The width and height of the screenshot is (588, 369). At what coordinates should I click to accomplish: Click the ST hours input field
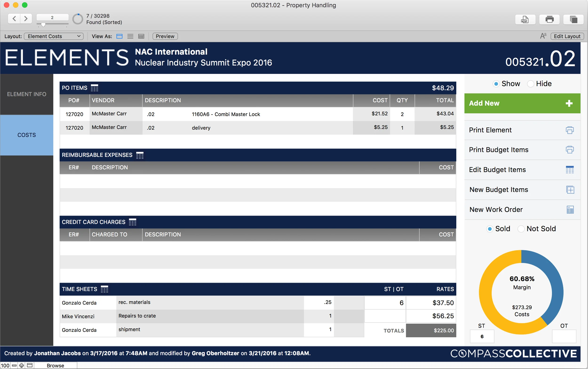tap(482, 336)
